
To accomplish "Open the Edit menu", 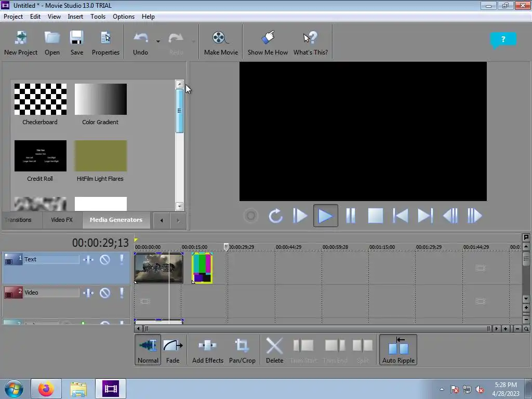I will tap(35, 17).
